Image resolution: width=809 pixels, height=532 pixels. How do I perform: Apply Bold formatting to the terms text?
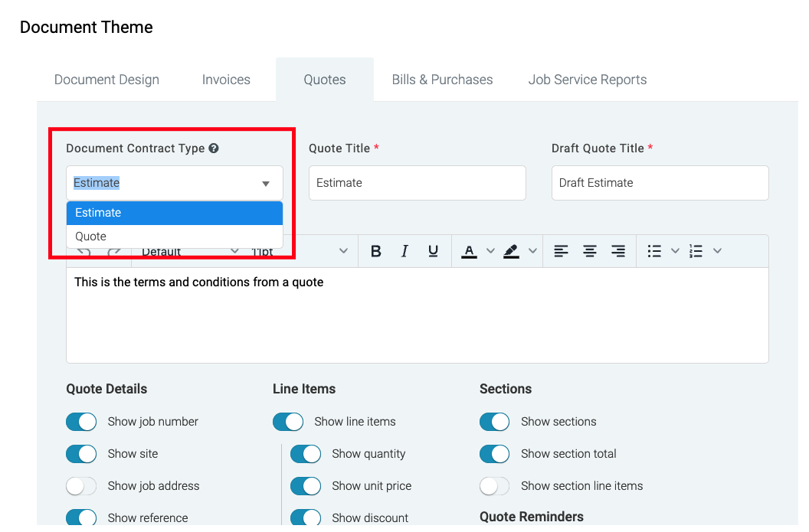pyautogui.click(x=375, y=250)
